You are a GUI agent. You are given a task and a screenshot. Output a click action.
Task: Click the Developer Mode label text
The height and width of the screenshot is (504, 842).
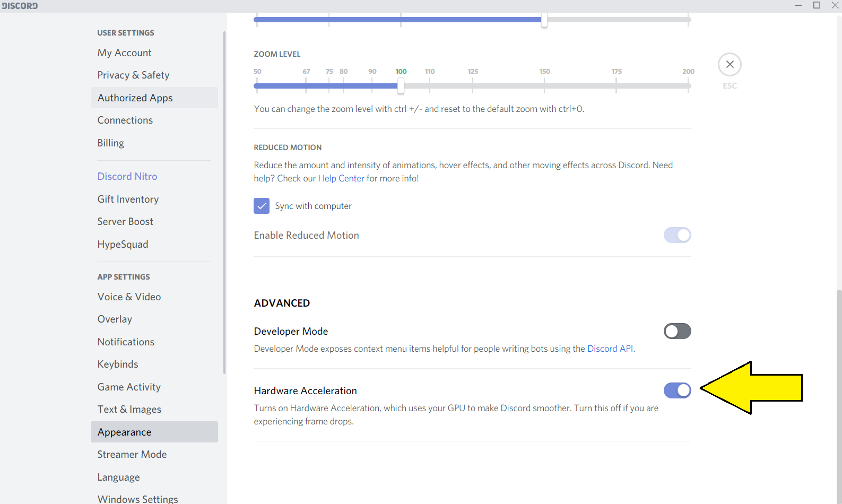(291, 331)
